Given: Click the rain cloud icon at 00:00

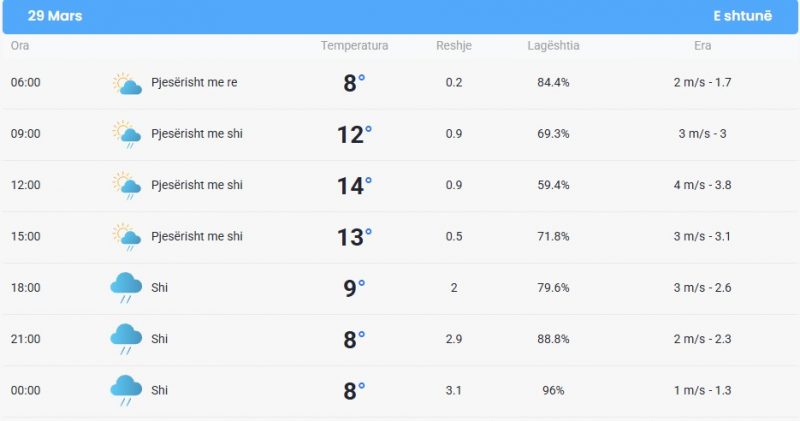Looking at the screenshot, I should tap(126, 390).
